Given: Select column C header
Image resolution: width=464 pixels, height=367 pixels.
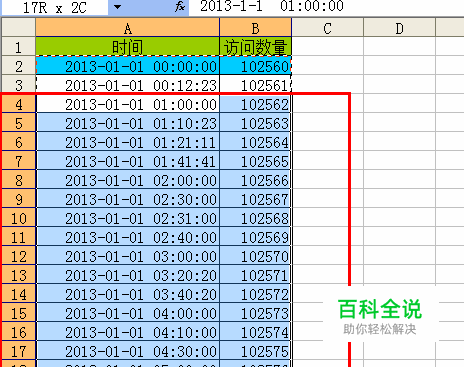Looking at the screenshot, I should (328, 27).
